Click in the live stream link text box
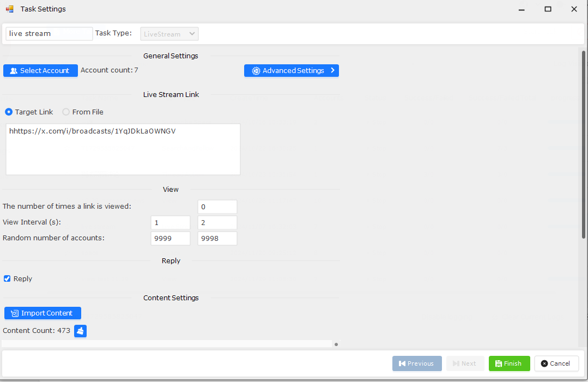This screenshot has height=382, width=588. pyautogui.click(x=123, y=149)
